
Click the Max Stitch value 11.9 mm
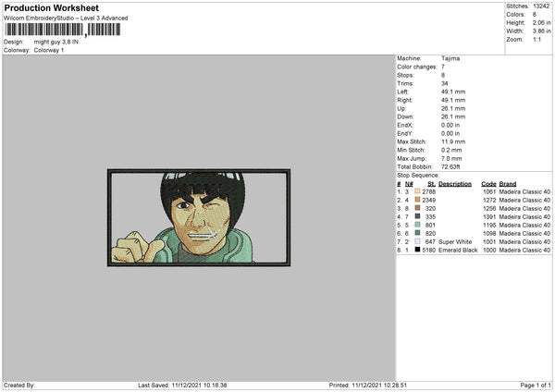tap(453, 141)
